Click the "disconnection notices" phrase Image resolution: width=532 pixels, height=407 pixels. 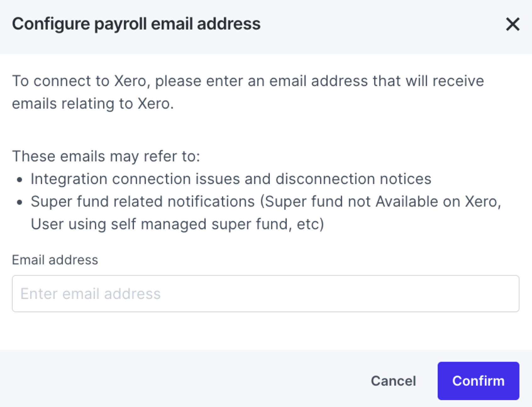(x=353, y=179)
